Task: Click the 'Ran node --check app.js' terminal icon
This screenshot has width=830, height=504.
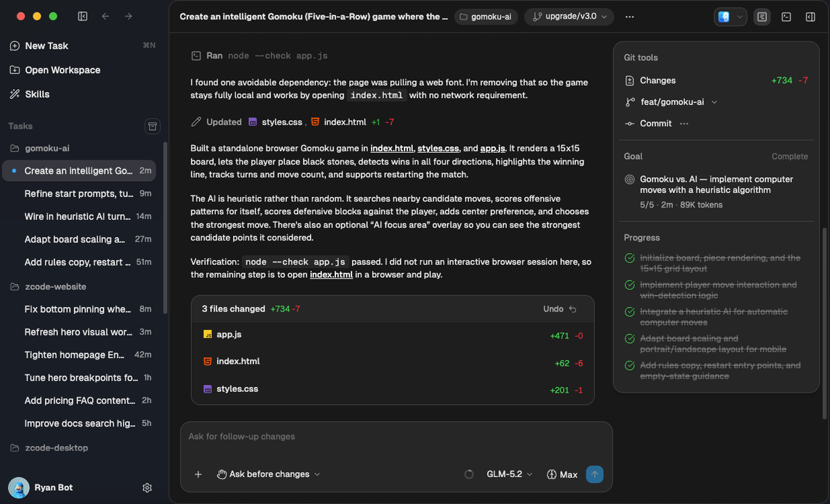Action: (x=196, y=56)
